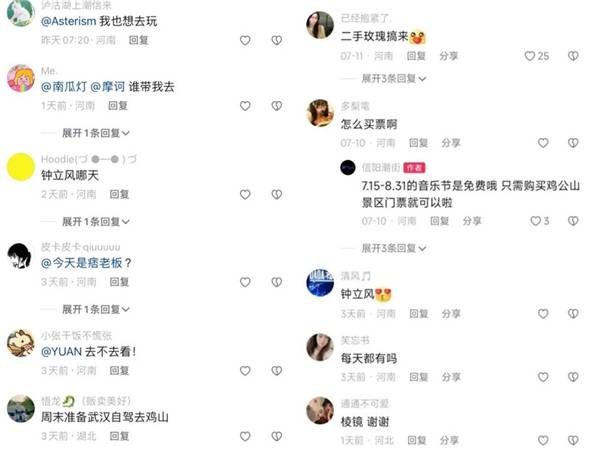The height and width of the screenshot is (450, 600).
Task: Toggle dislike on '钟立风' emoji comment by 清风
Action: [573, 314]
